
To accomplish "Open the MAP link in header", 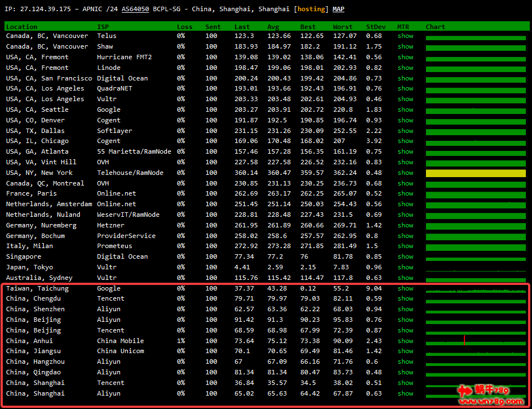I will (x=338, y=9).
